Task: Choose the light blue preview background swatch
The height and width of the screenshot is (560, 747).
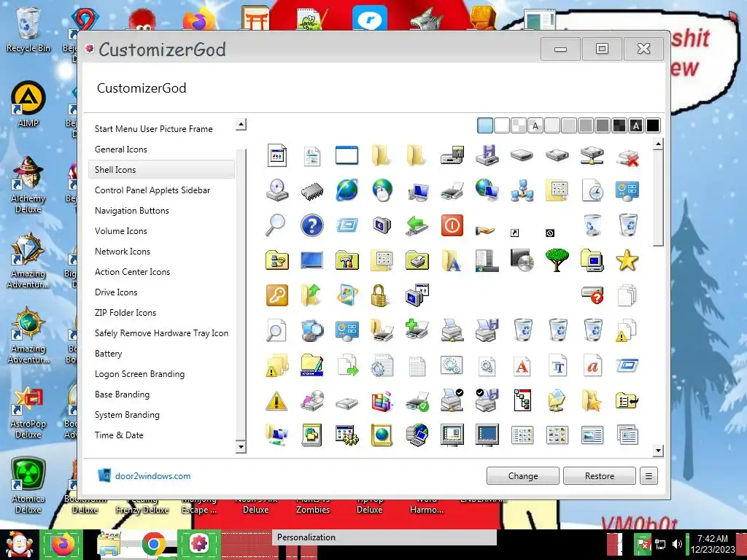Action: pos(484,125)
